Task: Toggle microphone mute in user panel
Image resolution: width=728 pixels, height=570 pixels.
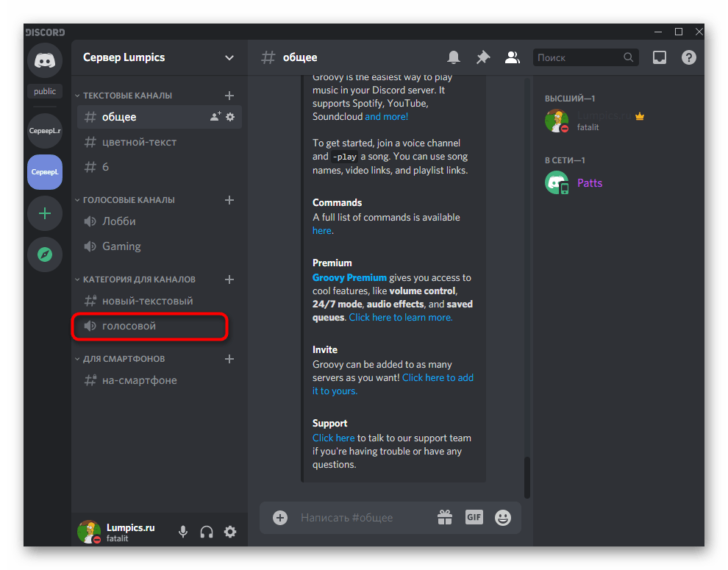Action: (182, 532)
